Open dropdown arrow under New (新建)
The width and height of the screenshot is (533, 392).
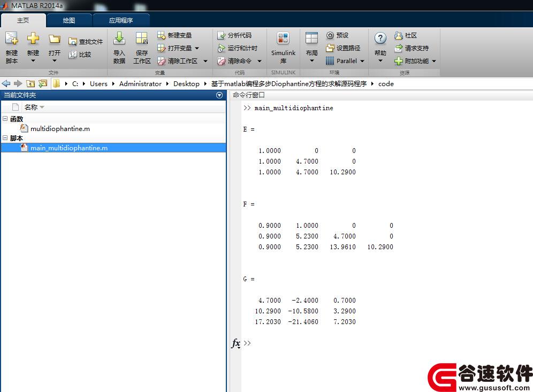click(x=33, y=61)
